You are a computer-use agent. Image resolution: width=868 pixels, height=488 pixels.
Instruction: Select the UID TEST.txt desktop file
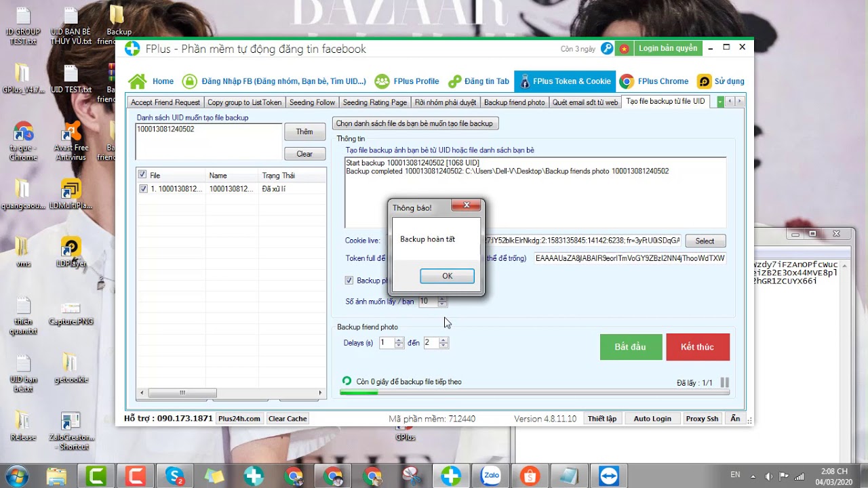click(71, 79)
